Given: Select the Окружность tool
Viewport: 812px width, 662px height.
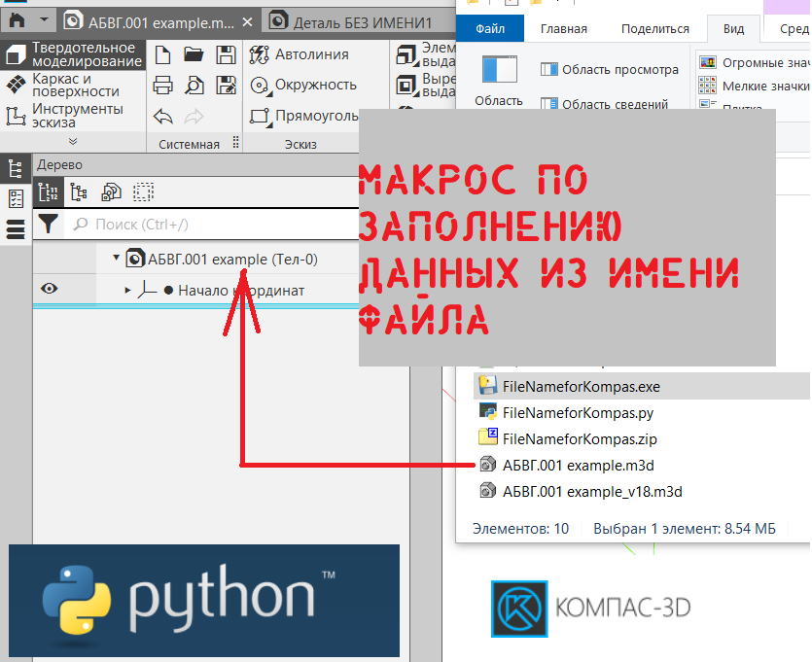Looking at the screenshot, I should (x=303, y=85).
